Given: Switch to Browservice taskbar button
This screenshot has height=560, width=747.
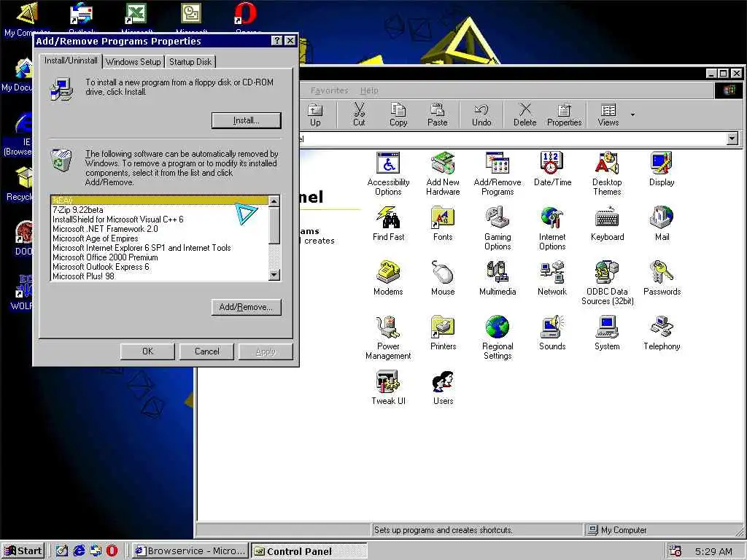Looking at the screenshot, I should (x=190, y=551).
